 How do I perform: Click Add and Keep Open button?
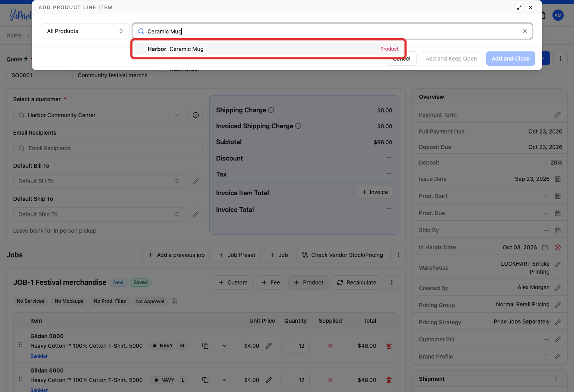[451, 59]
